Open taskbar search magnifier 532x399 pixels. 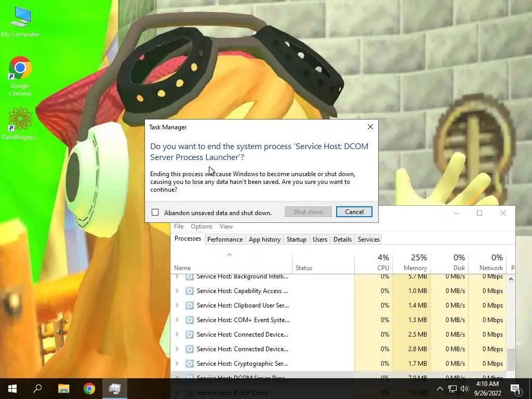(x=37, y=389)
